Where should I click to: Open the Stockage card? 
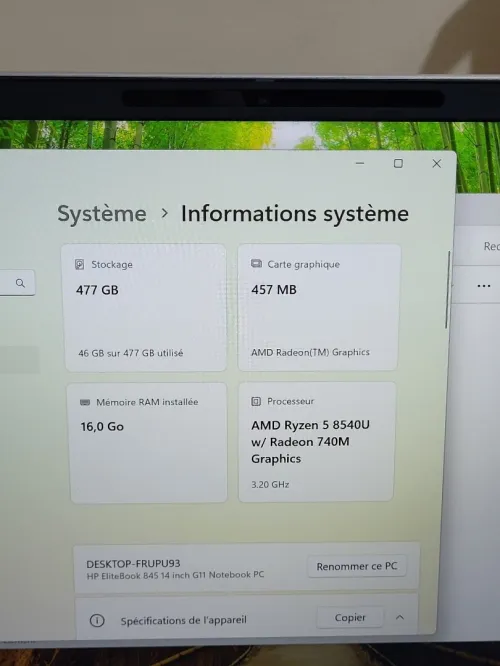pos(145,308)
